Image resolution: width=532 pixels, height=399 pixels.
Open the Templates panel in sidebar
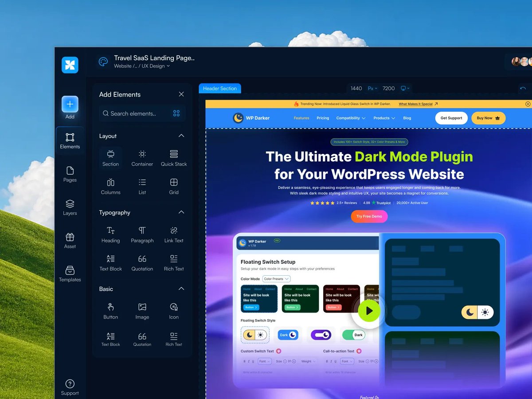(70, 274)
